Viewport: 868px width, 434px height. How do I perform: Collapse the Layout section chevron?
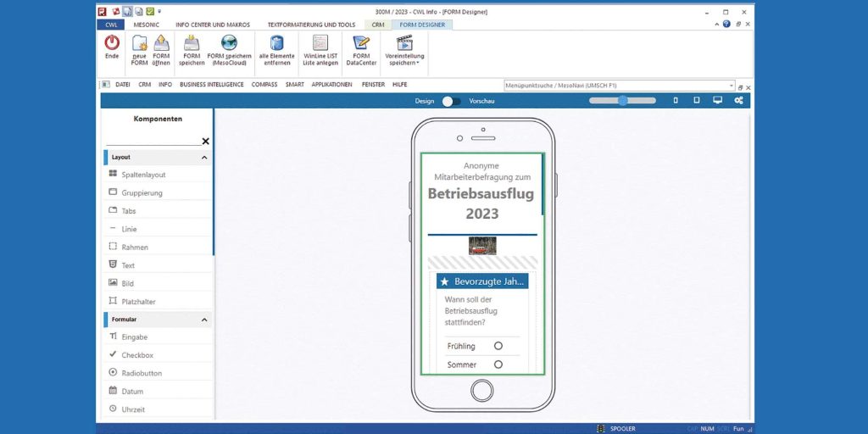point(204,158)
